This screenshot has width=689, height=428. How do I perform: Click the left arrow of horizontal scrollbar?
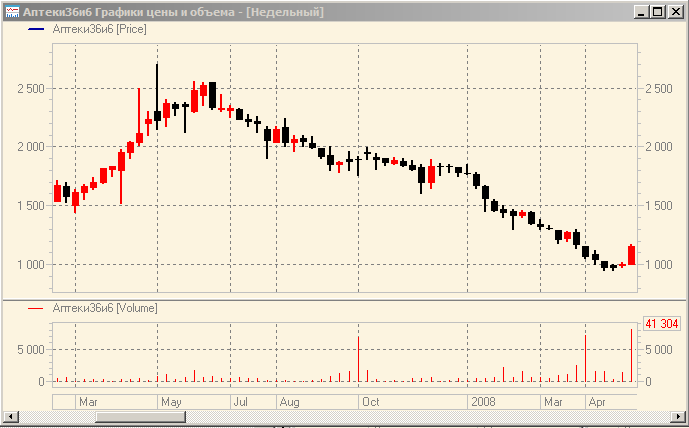pyautogui.click(x=11, y=416)
